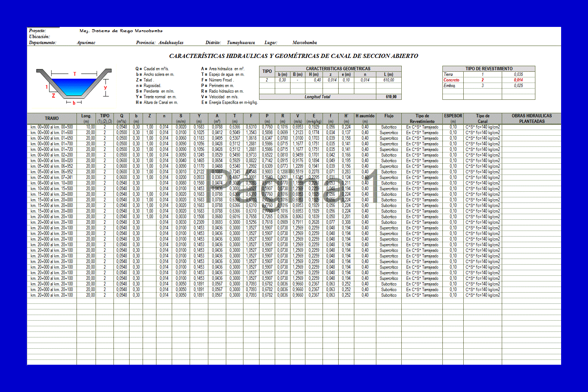Click the CARACTERÍSTICAS HIDRAULICAS Y GEOMÉTRICAS title
The width and height of the screenshot is (588, 392).
tap(293, 56)
